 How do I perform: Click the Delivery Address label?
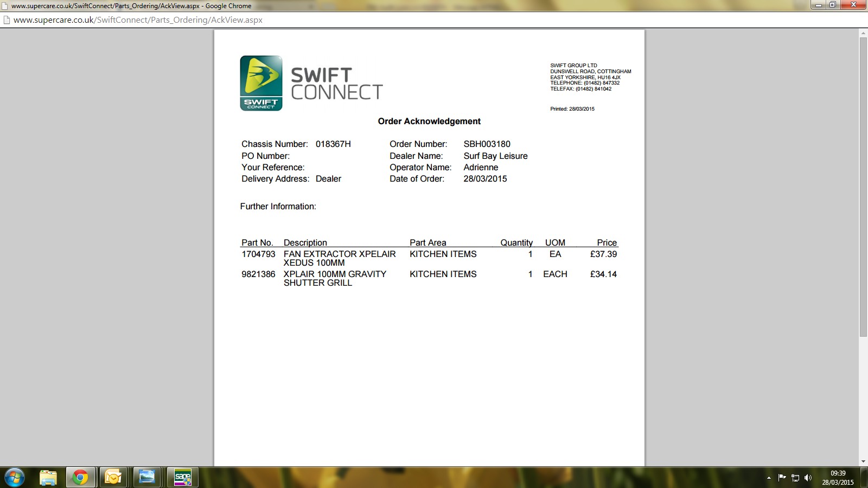coord(275,179)
